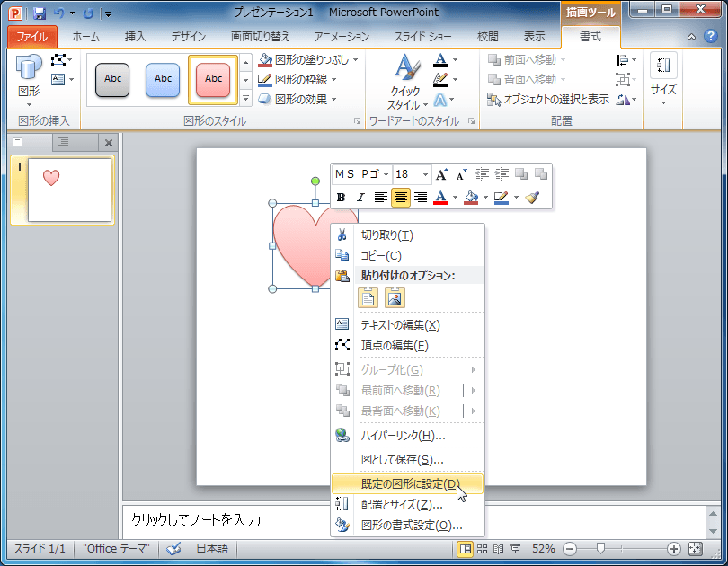The image size is (728, 566).
Task: Click the edit shape icon in ribbon
Action: [58, 60]
